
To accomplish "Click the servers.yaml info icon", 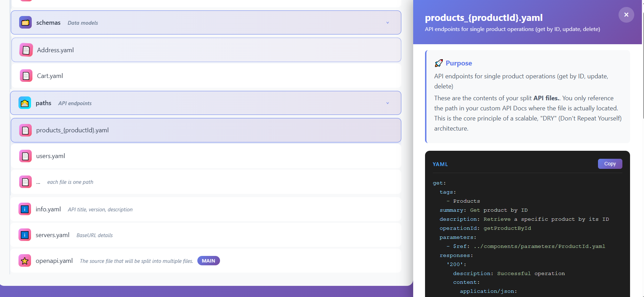I will (x=25, y=235).
